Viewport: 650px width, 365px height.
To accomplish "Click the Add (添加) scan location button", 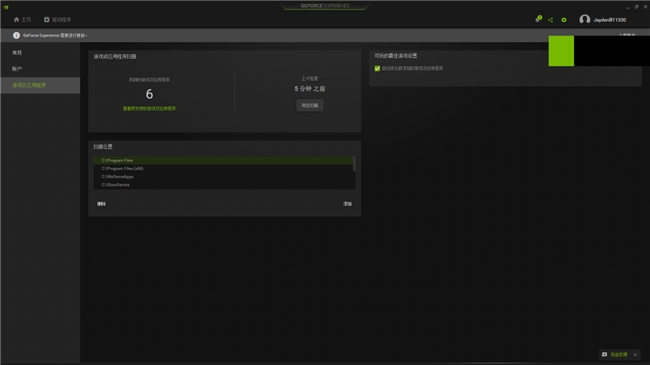I will (347, 204).
